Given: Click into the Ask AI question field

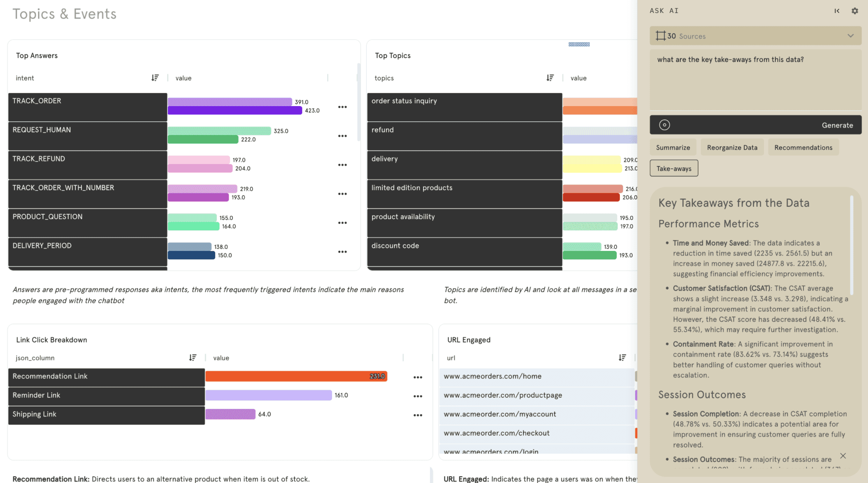Looking at the screenshot, I should coord(755,80).
